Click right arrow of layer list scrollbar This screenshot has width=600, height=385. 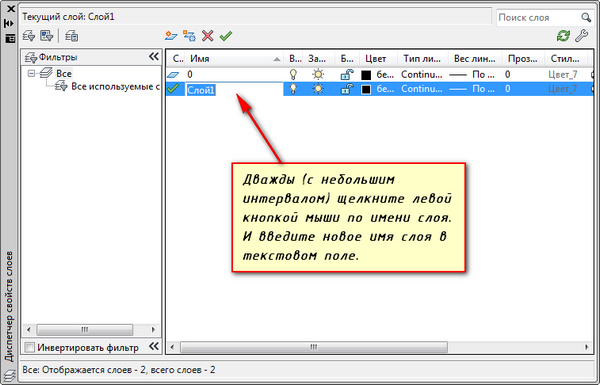click(587, 347)
